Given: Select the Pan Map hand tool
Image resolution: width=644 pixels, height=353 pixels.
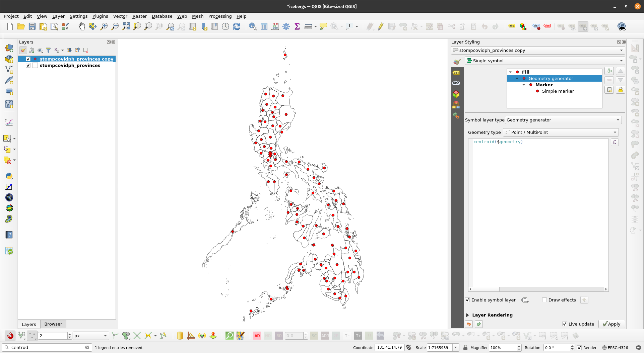Looking at the screenshot, I should (x=82, y=26).
